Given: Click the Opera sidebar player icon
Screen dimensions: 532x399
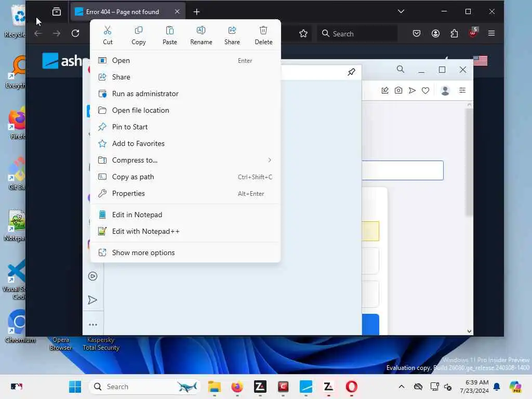Looking at the screenshot, I should point(92,276).
